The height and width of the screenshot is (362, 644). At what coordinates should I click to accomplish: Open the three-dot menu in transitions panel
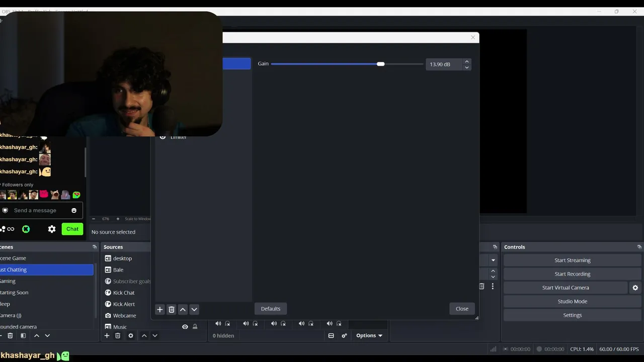tap(493, 286)
